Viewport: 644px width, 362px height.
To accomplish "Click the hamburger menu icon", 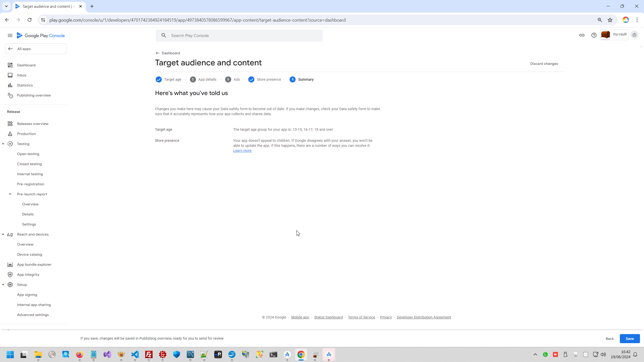I will click(x=10, y=35).
